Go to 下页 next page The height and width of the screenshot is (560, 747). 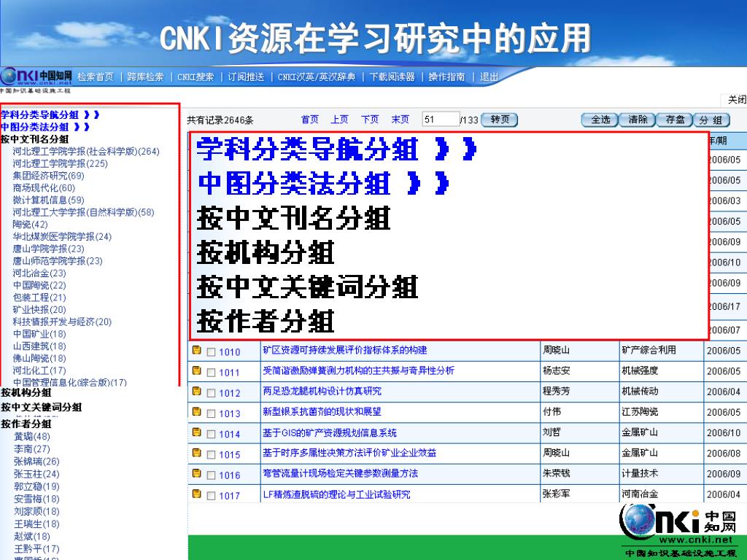tap(370, 120)
